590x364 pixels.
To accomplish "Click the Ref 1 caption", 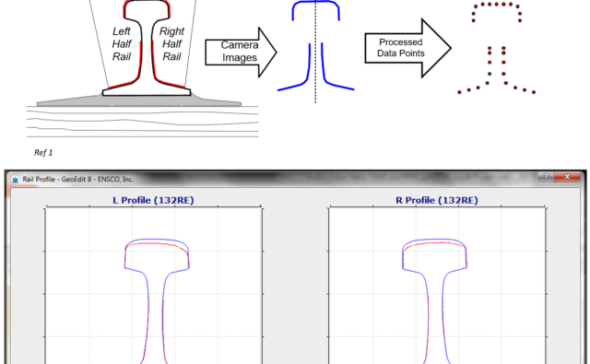I will 43,153.
